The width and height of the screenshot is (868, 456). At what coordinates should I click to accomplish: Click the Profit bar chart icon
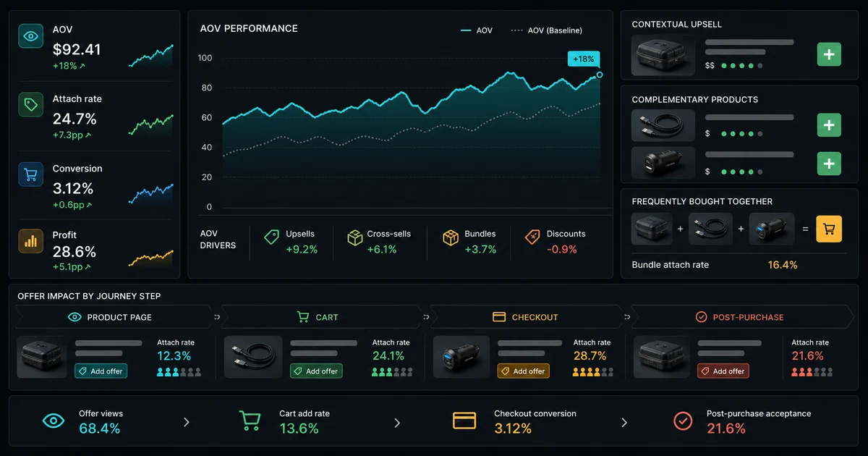click(30, 241)
